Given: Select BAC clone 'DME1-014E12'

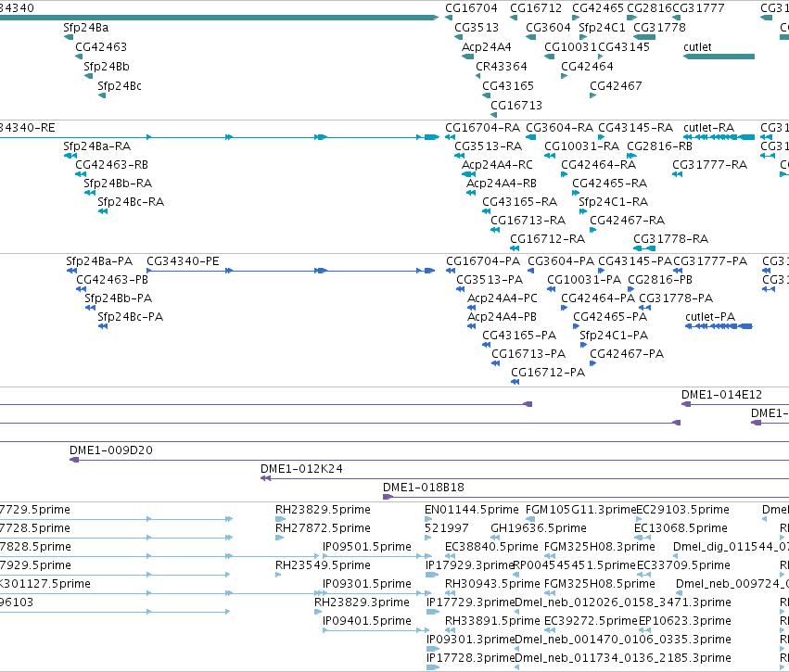Looking at the screenshot, I should tap(721, 395).
